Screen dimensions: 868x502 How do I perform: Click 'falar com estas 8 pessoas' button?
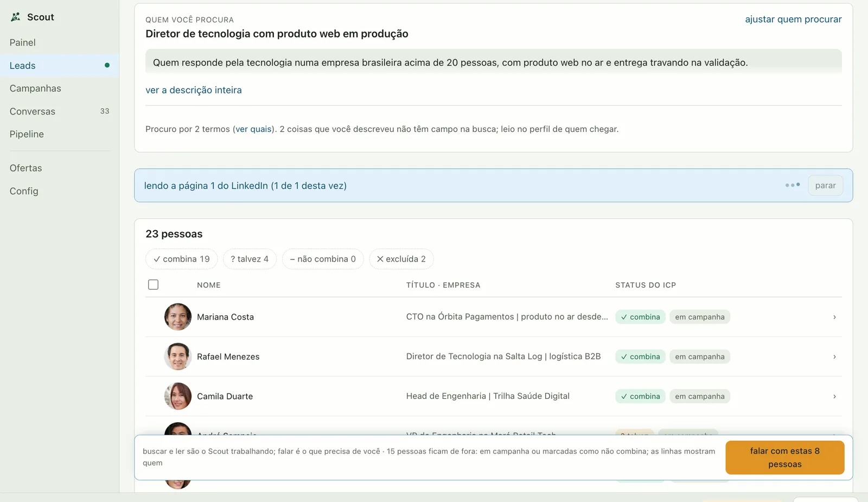click(785, 457)
